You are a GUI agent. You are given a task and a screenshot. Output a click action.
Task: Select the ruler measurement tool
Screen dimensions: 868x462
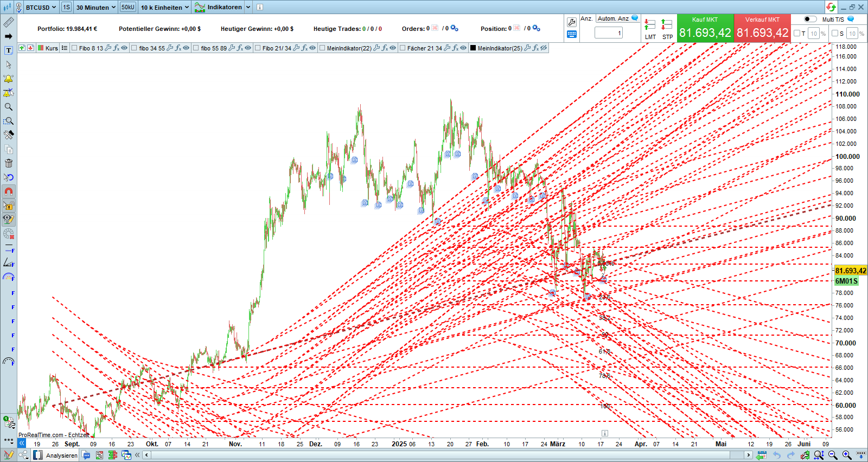[9, 22]
